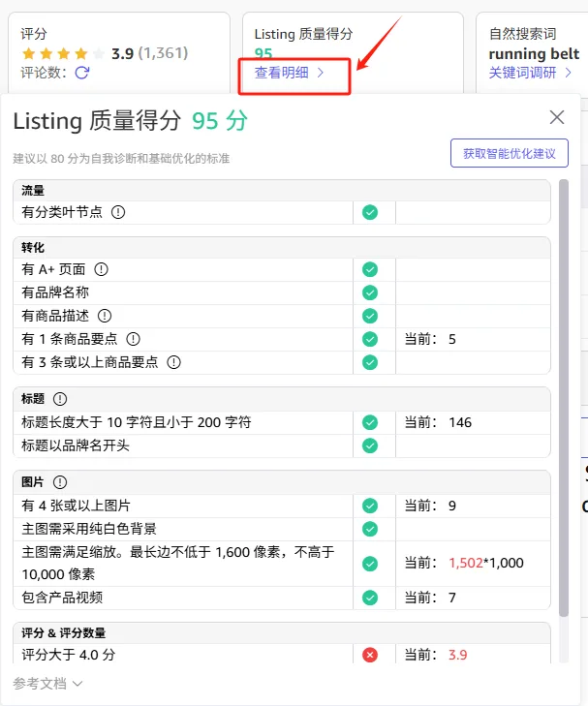The image size is (588, 706).
Task: Click 主图需采用纯白色背景 text
Action: click(x=89, y=529)
